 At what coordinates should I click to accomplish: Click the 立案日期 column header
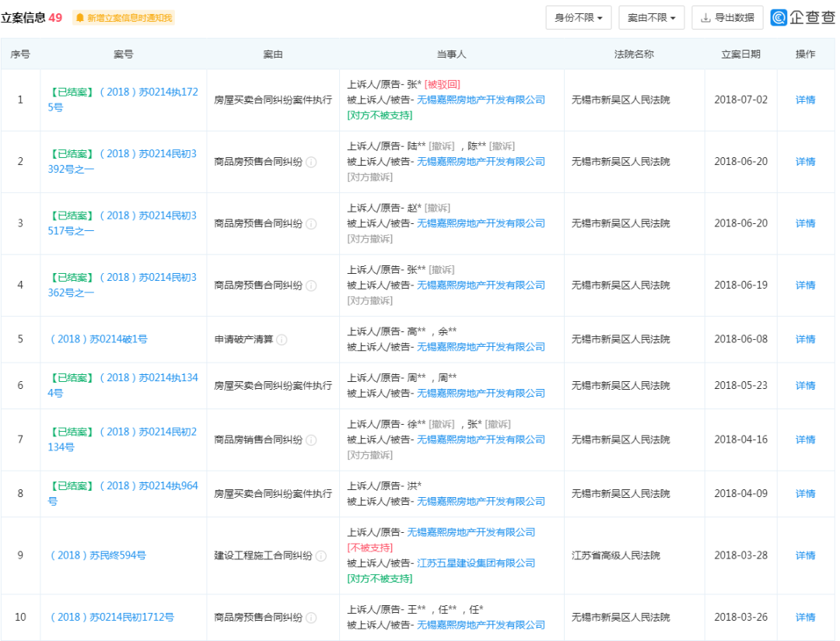pyautogui.click(x=741, y=54)
